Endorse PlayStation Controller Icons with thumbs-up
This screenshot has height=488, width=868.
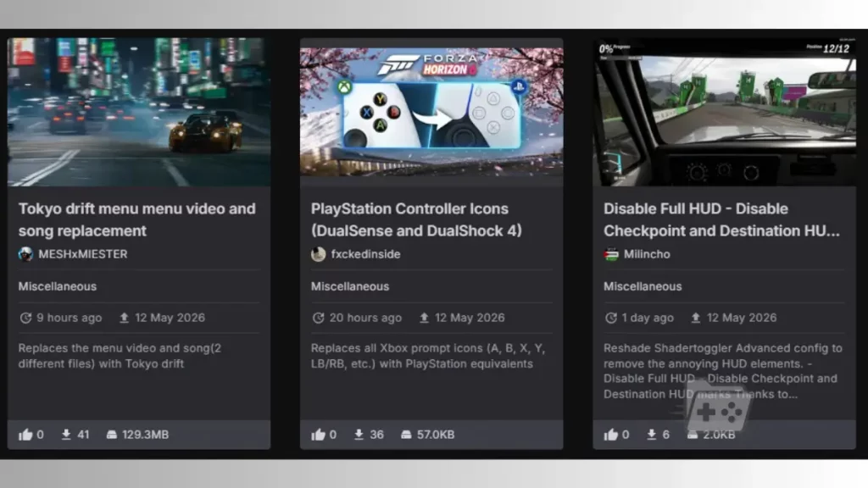(319, 435)
